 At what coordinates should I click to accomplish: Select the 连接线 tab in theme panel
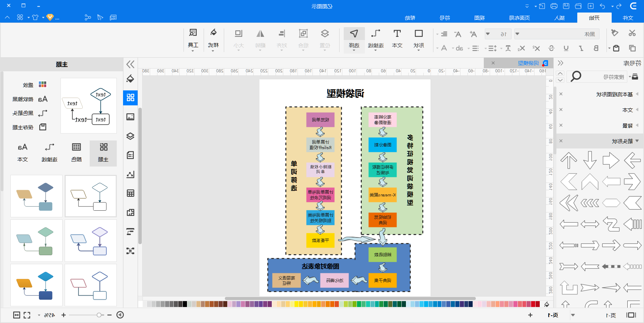pos(49,153)
